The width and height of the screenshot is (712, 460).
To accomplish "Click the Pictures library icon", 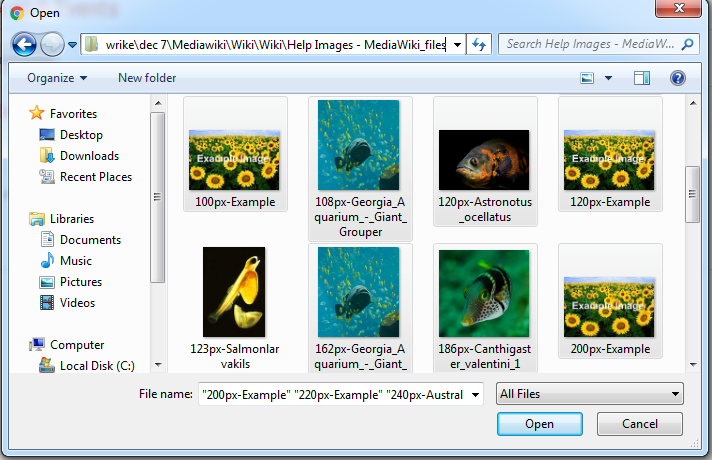I will click(47, 282).
